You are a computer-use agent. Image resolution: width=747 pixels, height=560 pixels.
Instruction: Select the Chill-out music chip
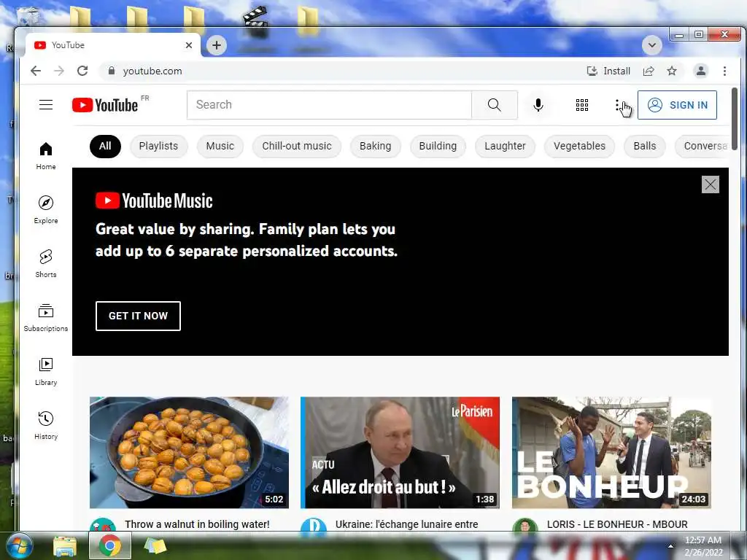[x=297, y=146]
